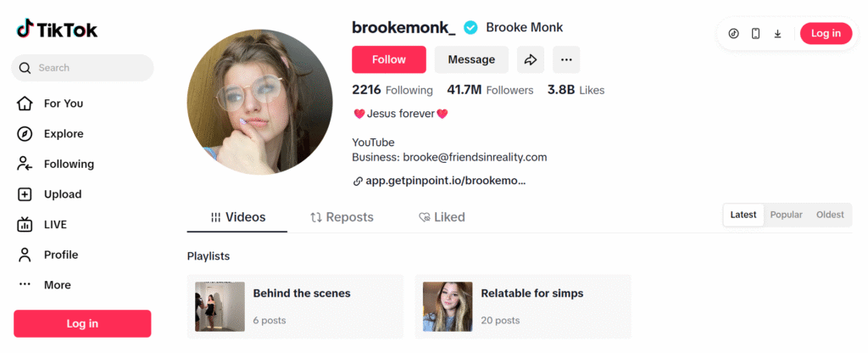Switch sorting to Popular
This screenshot has height=353, width=868.
click(x=786, y=215)
